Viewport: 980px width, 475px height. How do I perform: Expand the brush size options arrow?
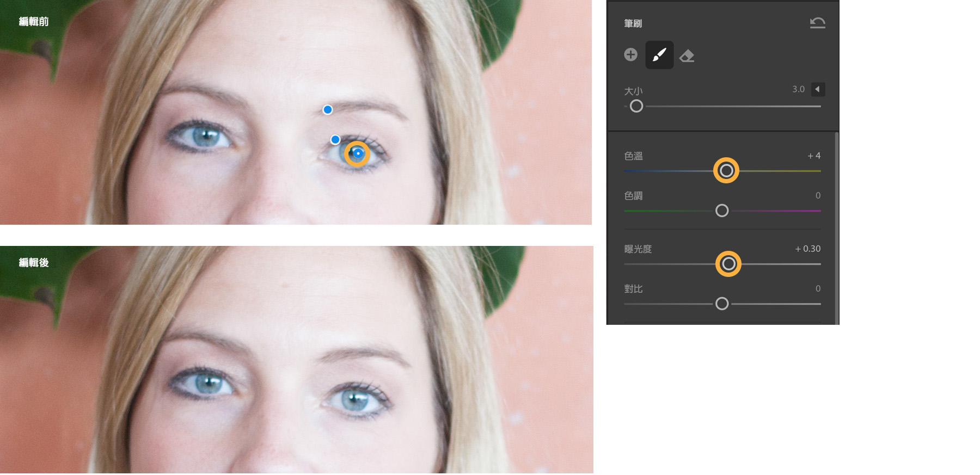coord(818,89)
